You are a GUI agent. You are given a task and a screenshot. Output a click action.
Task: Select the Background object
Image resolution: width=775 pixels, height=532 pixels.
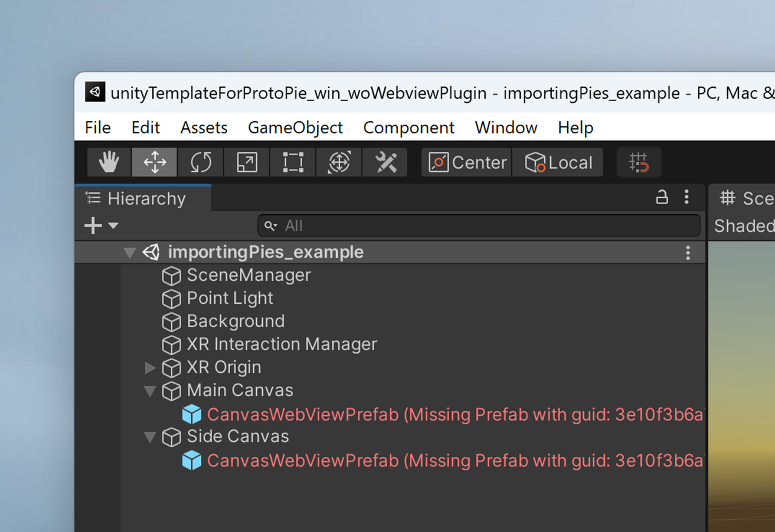coord(236,321)
